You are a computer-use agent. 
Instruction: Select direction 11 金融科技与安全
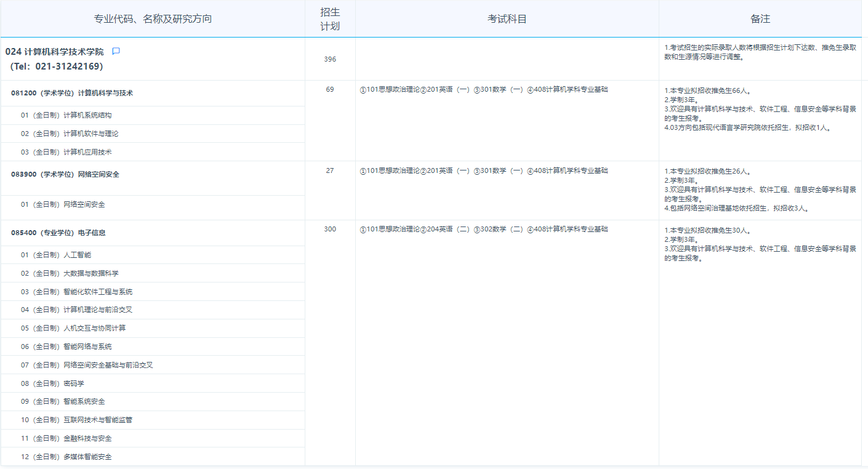pyautogui.click(x=66, y=438)
